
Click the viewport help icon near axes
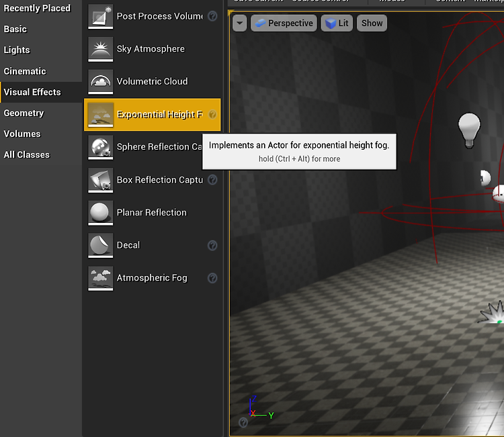click(243, 422)
